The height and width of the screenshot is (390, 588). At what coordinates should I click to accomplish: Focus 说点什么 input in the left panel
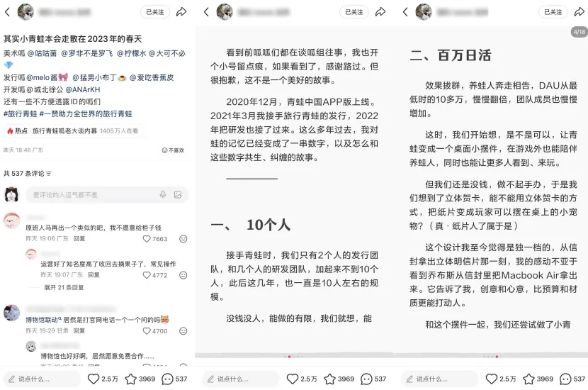click(x=42, y=379)
